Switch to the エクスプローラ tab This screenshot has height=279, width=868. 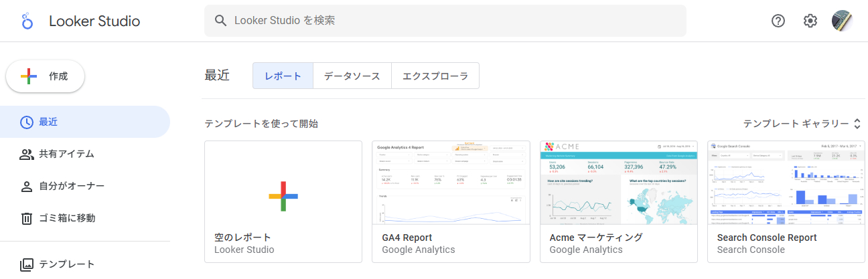(435, 76)
